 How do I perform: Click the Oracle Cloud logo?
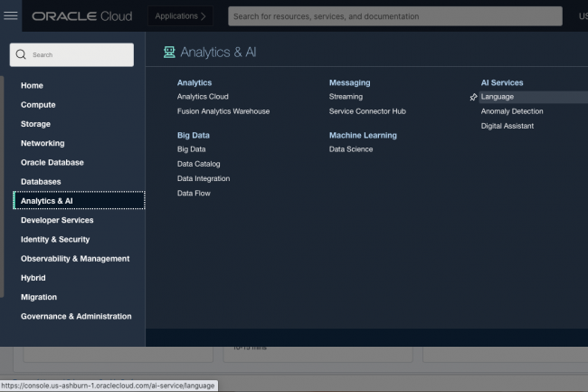(x=81, y=16)
